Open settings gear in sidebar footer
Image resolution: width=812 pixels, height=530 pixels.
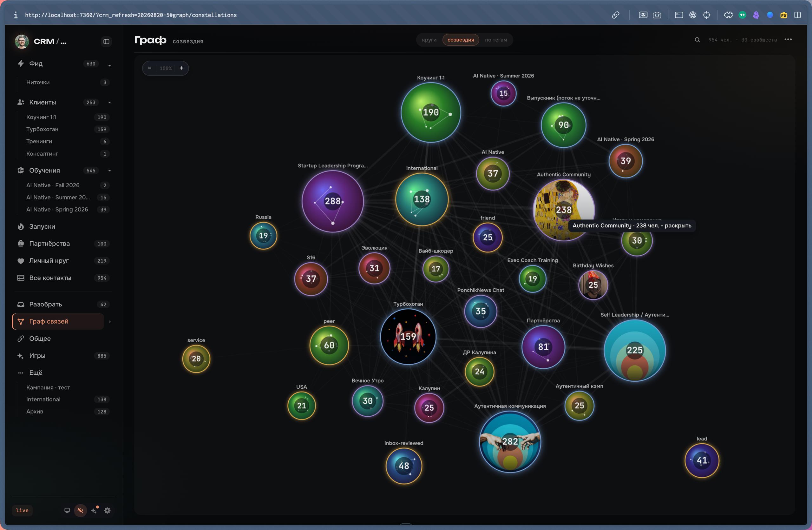pos(107,510)
